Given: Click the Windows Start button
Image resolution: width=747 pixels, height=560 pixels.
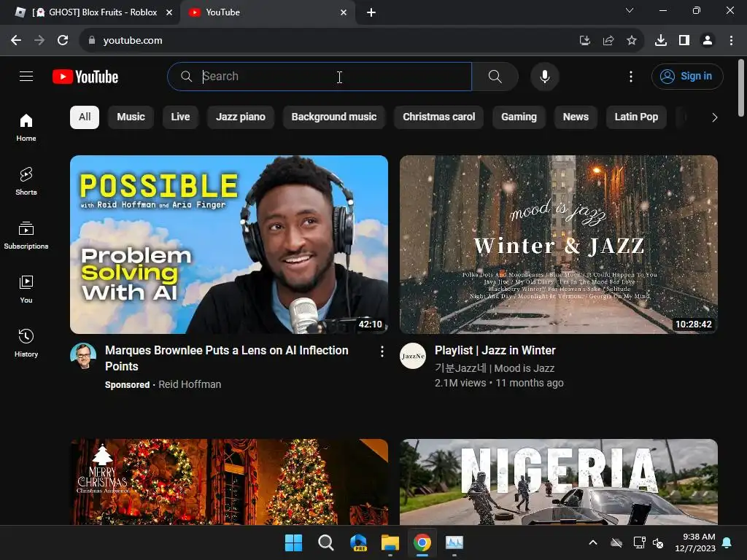Looking at the screenshot, I should (x=293, y=542).
